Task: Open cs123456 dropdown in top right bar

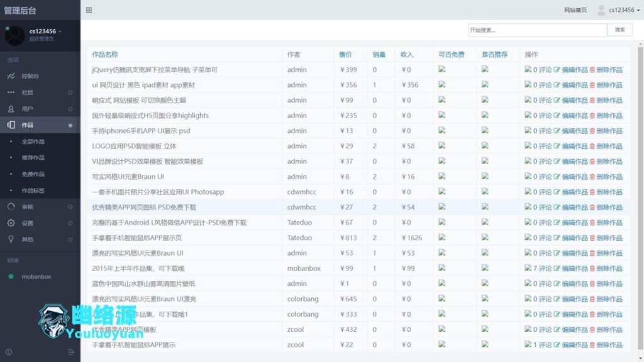Action: pos(624,10)
